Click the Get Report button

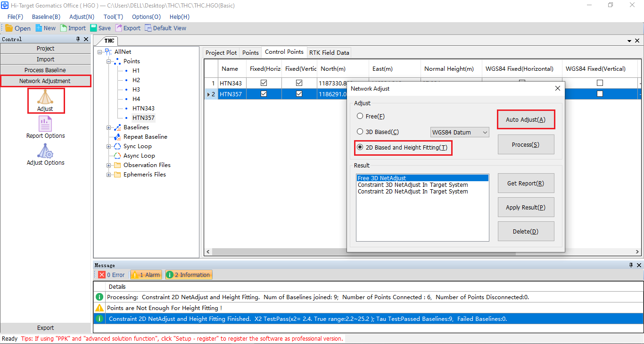526,183
